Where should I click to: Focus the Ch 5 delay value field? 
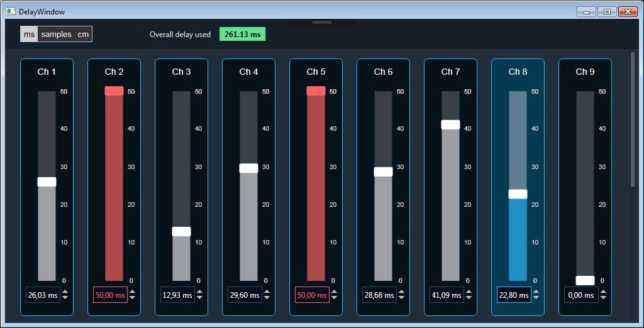[x=312, y=295]
